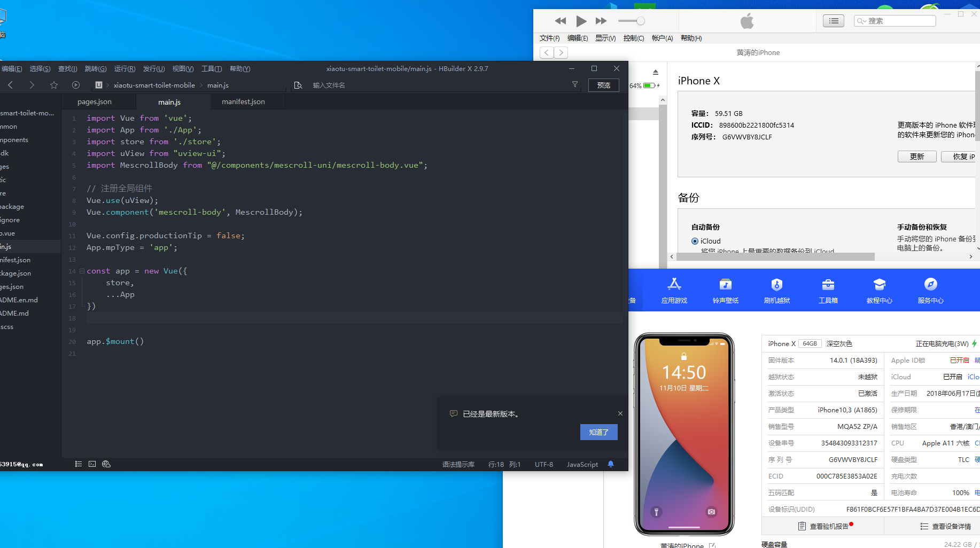Click the 知道了 button in the notification
Screen dimensions: 980x548
click(598, 432)
